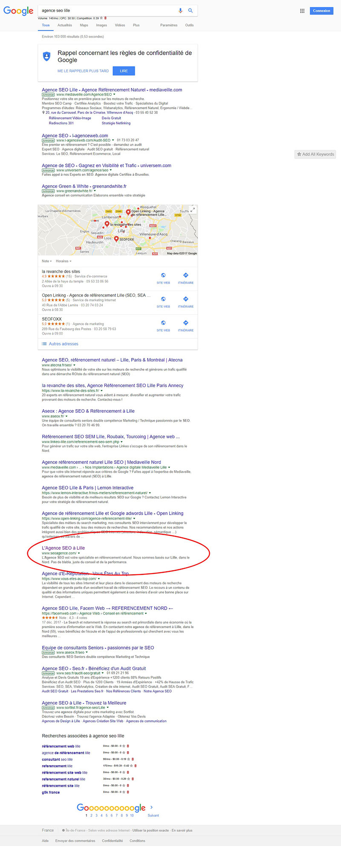Image resolution: width=341 pixels, height=868 pixels.
Task: Open the Note filter dropdown
Action: coord(47,261)
